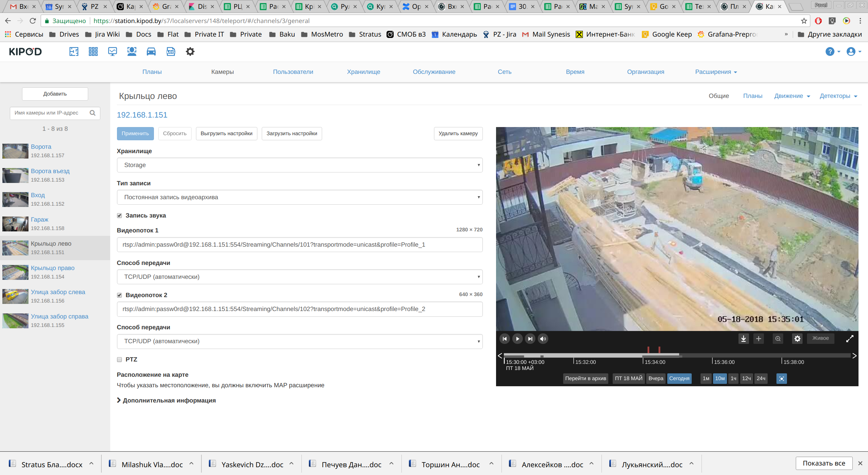Select the 12ч timeline scale
This screenshot has width=868, height=475.
coord(746,378)
